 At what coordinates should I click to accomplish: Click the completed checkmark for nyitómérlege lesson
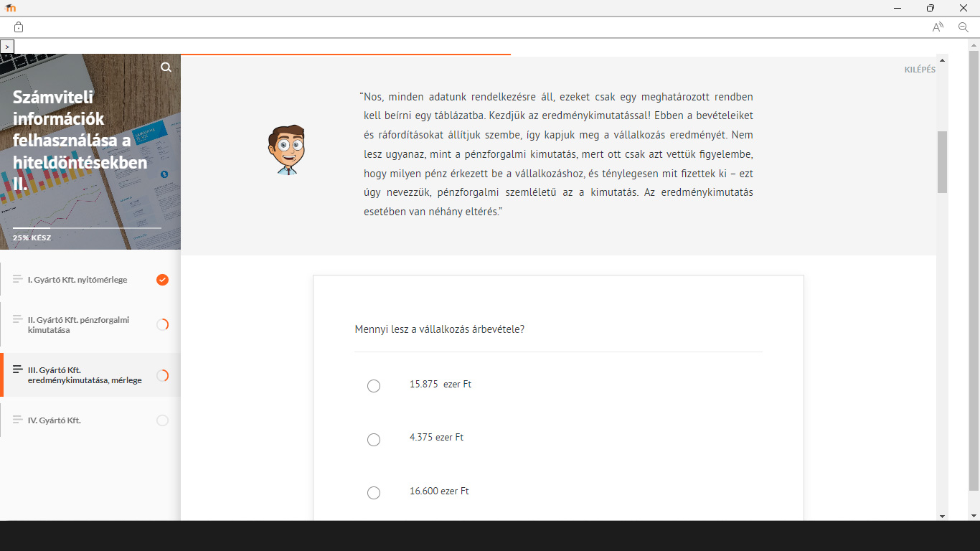pyautogui.click(x=162, y=280)
